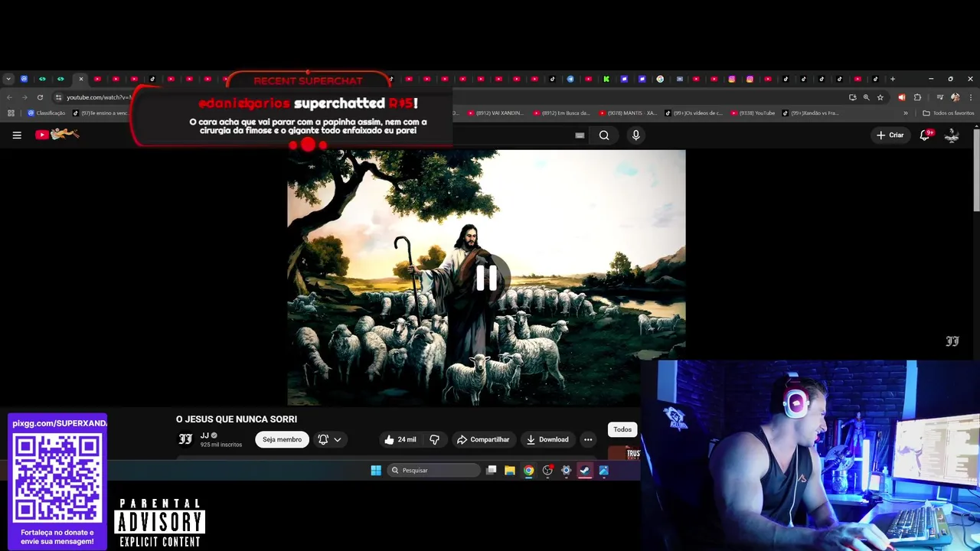Open the (8912) Em Busca da... bookmark
The image size is (980, 551).
click(x=562, y=113)
